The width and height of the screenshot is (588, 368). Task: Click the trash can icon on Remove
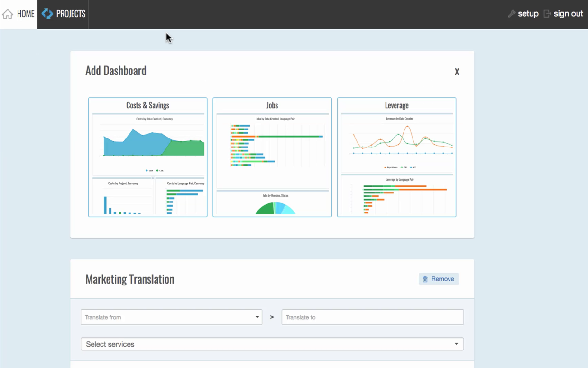425,279
